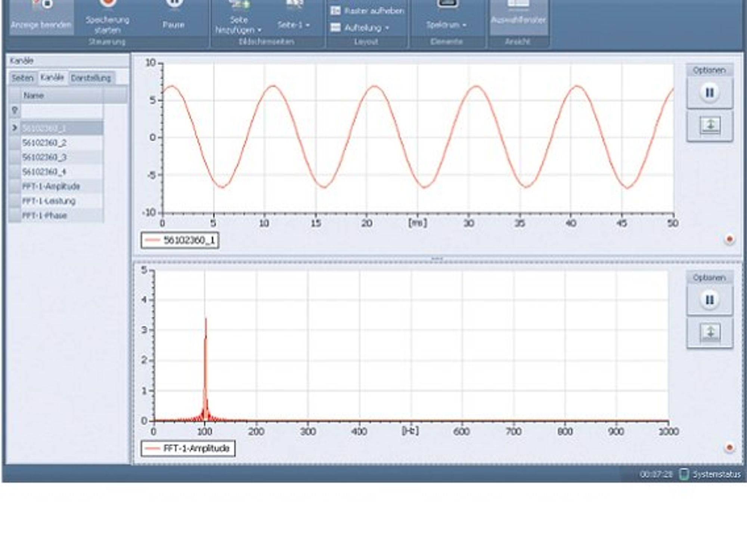The image size is (747, 560).
Task: Click the row arrow beside 56102360_1
Action: [15, 128]
